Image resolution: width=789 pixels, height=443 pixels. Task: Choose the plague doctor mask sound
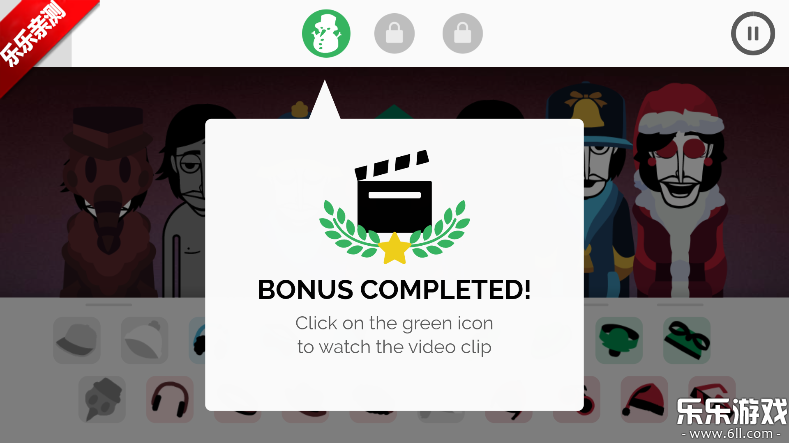(x=102, y=399)
